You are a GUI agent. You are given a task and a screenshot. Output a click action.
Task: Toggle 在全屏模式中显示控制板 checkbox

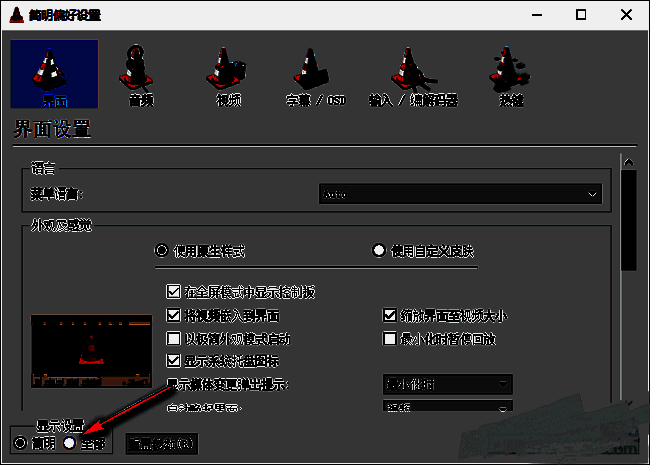(173, 292)
